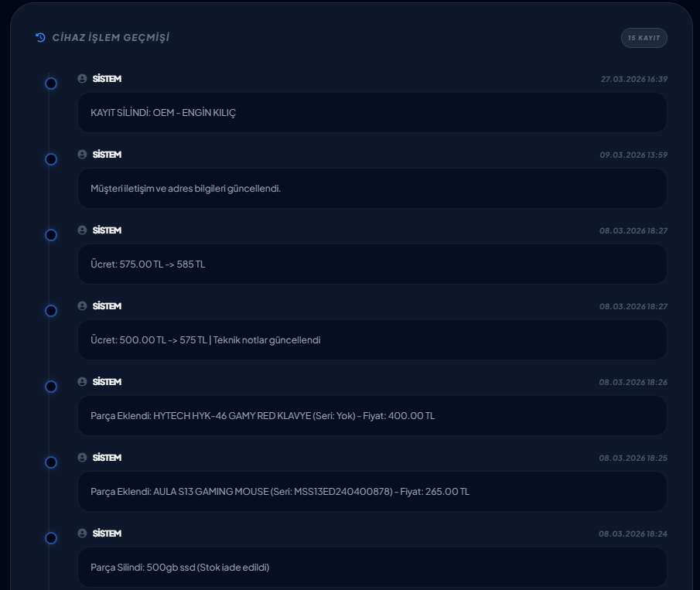Select the Parça Eklendi HYTECH klavye card
Viewport: 700px width, 590px height.
pos(372,415)
